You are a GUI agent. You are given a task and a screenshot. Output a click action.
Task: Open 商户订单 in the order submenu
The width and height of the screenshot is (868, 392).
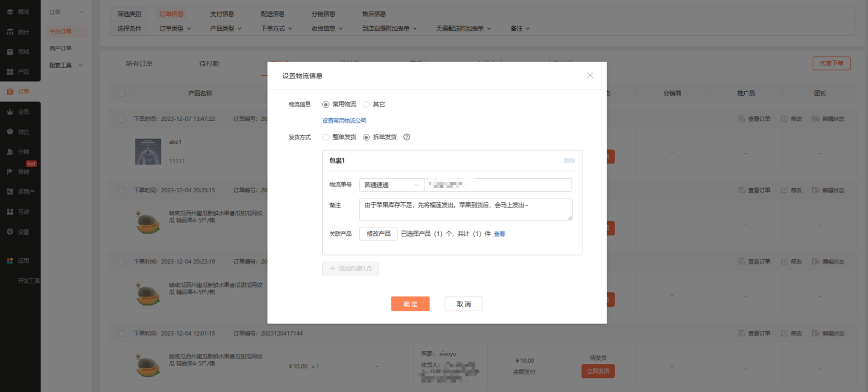click(x=61, y=48)
